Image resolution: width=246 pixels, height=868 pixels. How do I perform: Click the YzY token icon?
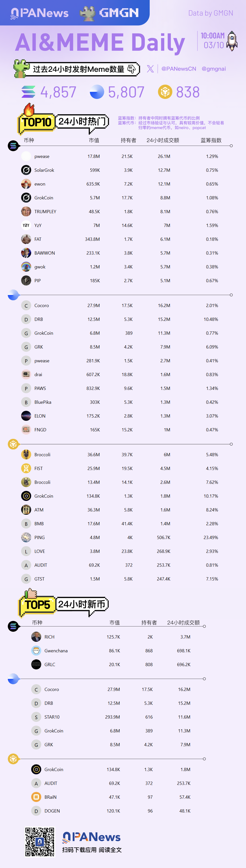[26, 225]
